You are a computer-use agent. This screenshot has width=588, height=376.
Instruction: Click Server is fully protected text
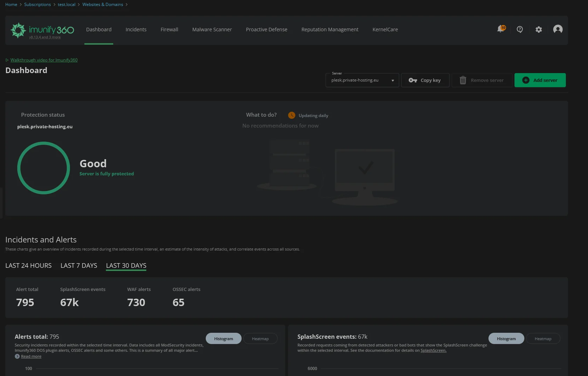pos(107,174)
